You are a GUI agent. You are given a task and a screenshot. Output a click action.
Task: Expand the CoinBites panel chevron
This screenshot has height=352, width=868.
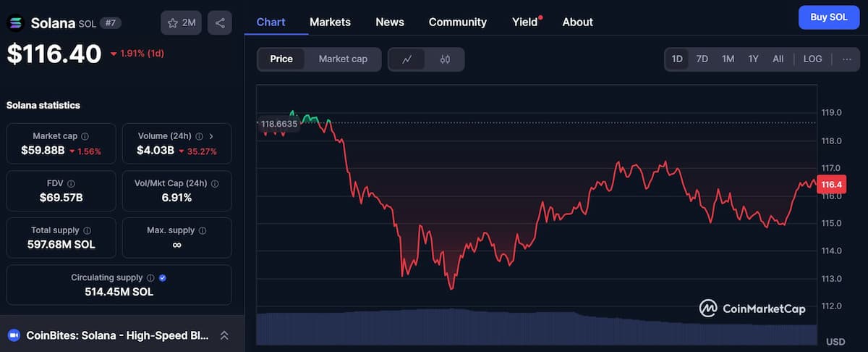coord(224,335)
